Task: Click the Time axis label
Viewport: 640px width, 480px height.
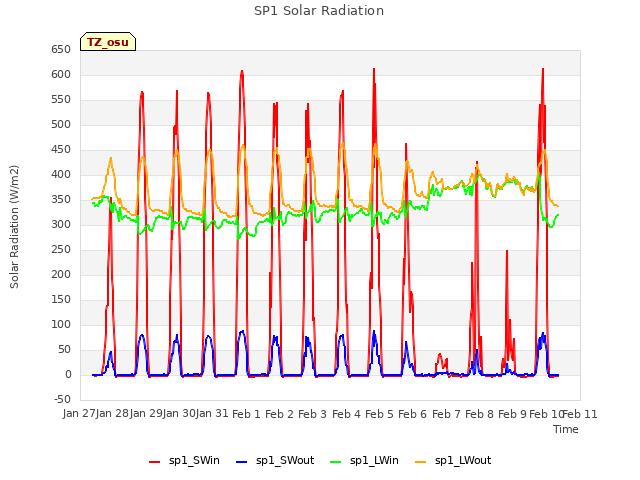Action: point(566,429)
